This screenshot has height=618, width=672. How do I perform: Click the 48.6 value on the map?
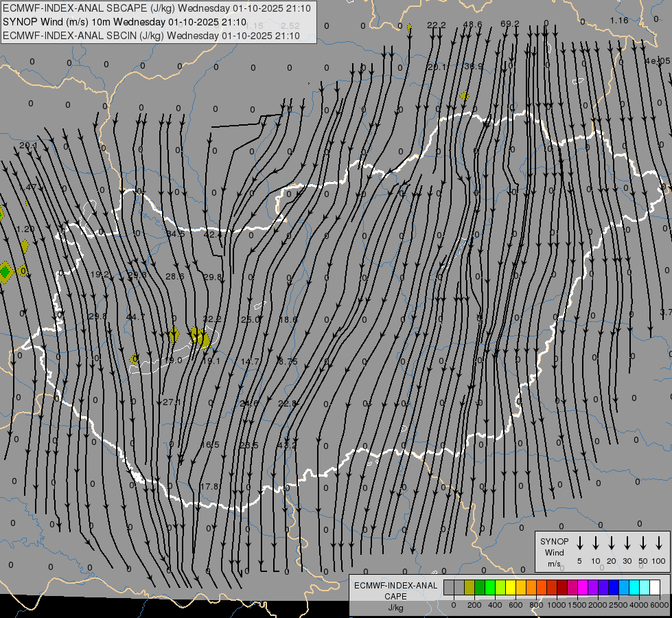tap(472, 24)
